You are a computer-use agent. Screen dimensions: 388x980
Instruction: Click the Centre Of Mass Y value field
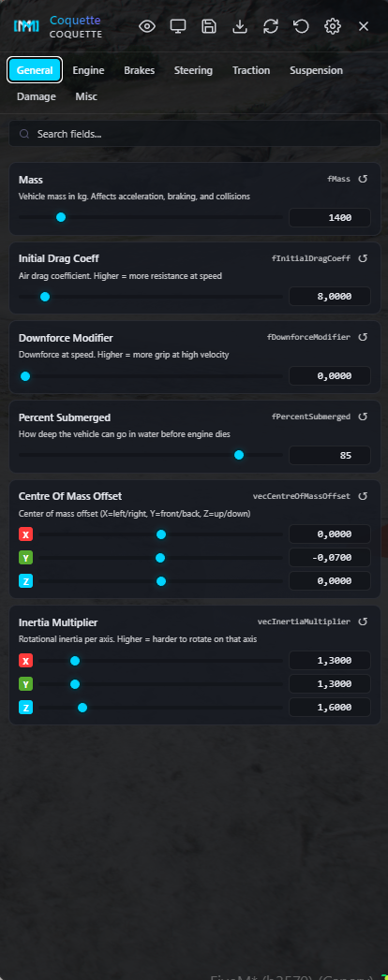(330, 558)
